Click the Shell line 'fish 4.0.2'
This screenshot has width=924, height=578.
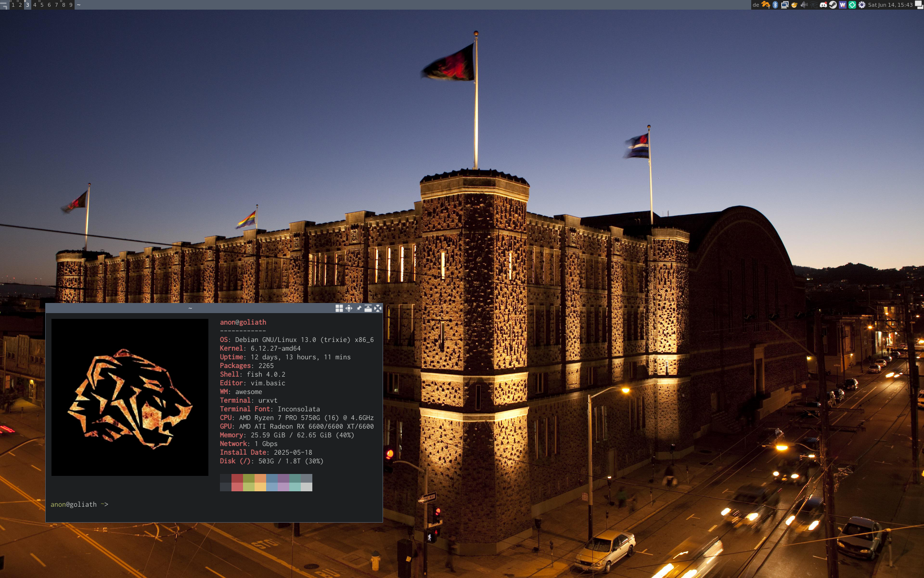[x=253, y=374]
